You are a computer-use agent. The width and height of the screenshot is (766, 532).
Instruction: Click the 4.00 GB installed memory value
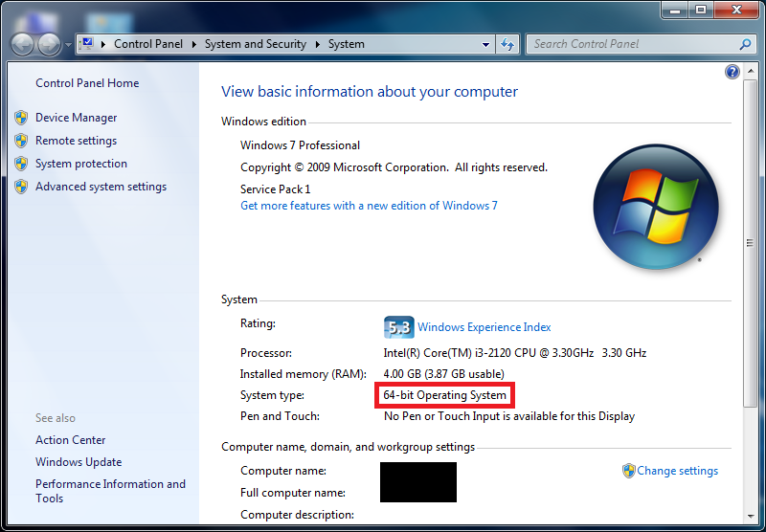click(443, 374)
